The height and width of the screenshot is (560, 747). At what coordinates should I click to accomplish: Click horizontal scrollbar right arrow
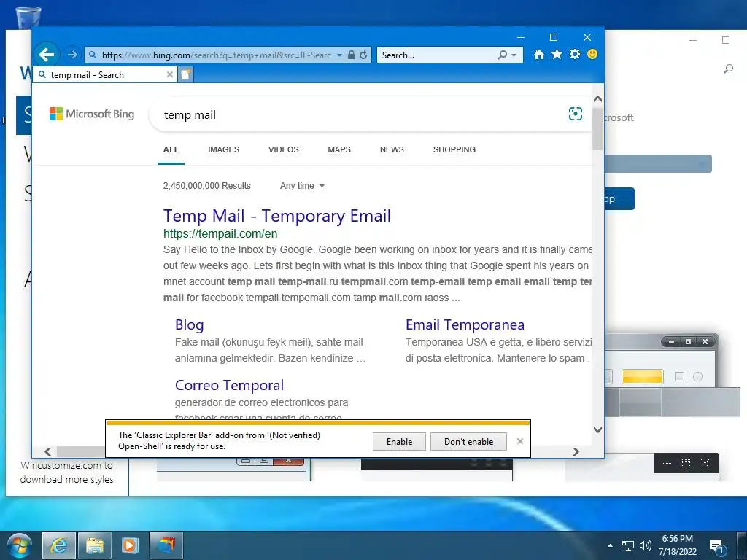tap(576, 451)
